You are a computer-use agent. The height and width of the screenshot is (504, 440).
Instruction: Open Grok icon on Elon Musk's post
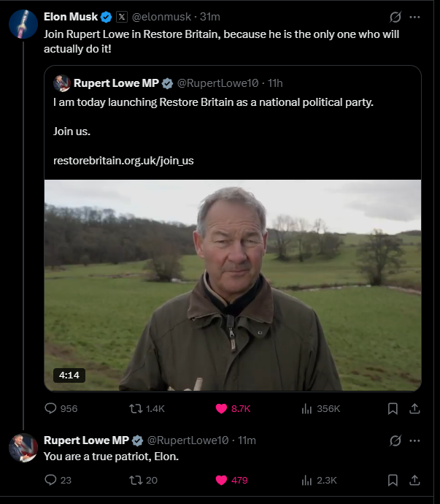click(395, 17)
